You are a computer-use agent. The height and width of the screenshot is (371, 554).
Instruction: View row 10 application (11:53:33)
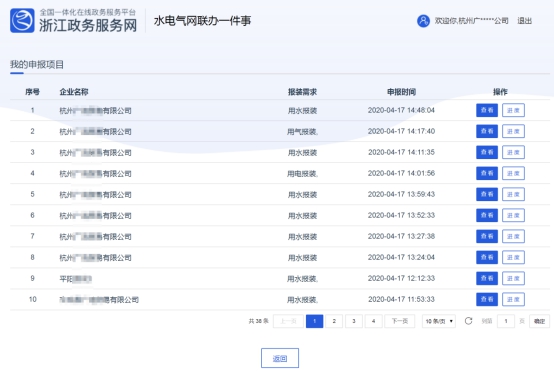[x=487, y=299]
